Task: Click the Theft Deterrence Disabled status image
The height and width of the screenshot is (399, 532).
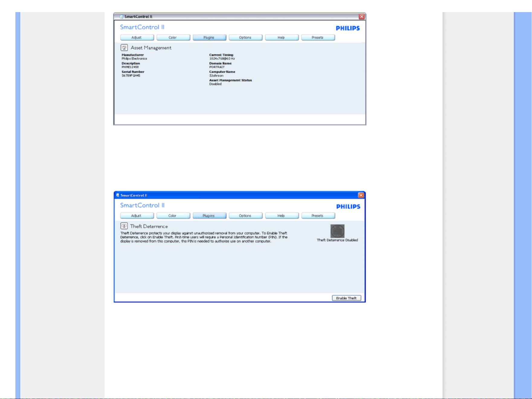Action: pos(337,231)
